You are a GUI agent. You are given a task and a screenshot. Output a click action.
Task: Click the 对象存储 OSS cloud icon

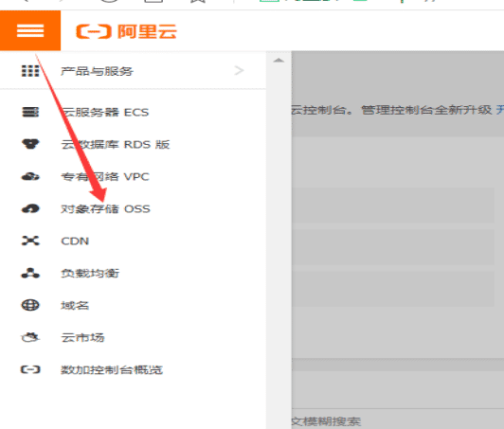(x=30, y=209)
